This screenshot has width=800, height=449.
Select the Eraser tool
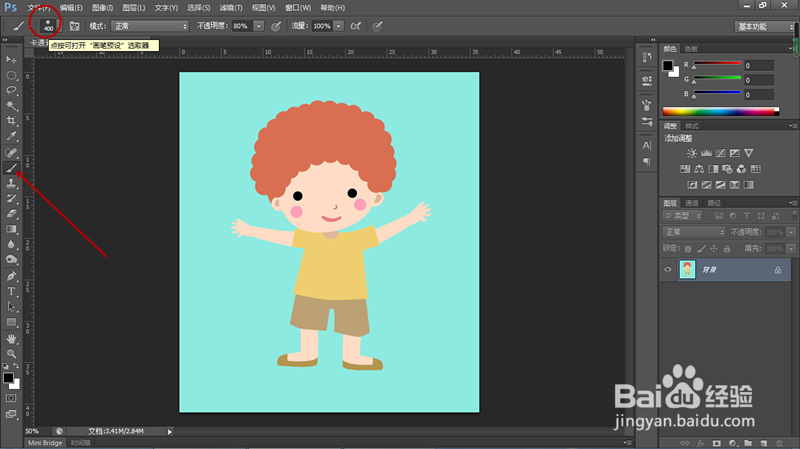click(x=11, y=214)
